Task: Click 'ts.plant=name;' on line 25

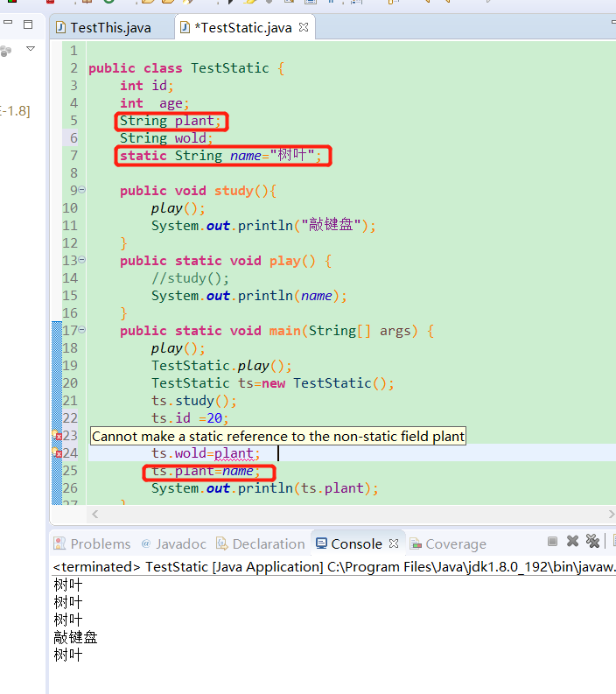Action: pyautogui.click(x=206, y=472)
